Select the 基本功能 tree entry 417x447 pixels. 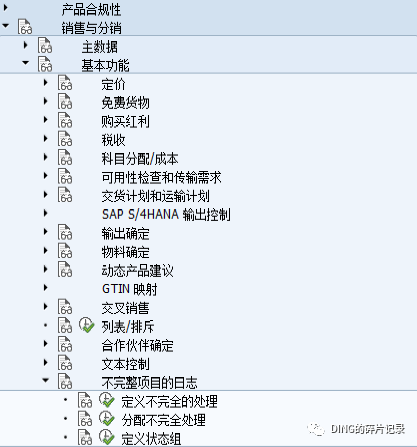(105, 65)
